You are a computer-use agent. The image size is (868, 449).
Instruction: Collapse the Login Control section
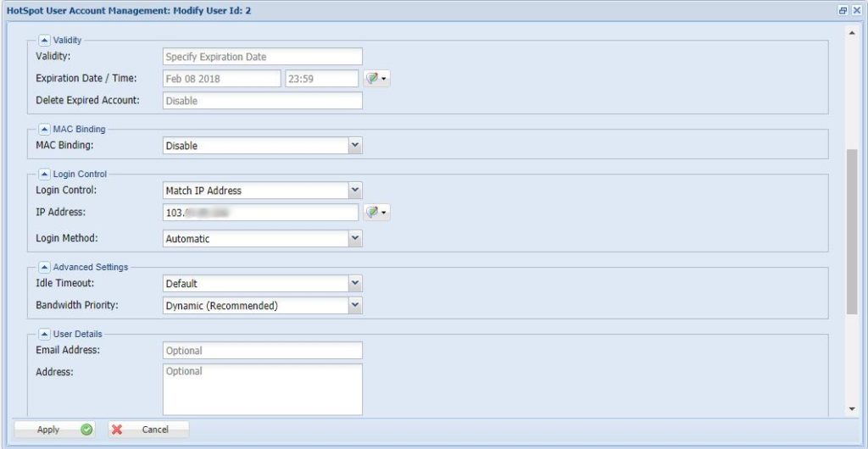pos(45,174)
